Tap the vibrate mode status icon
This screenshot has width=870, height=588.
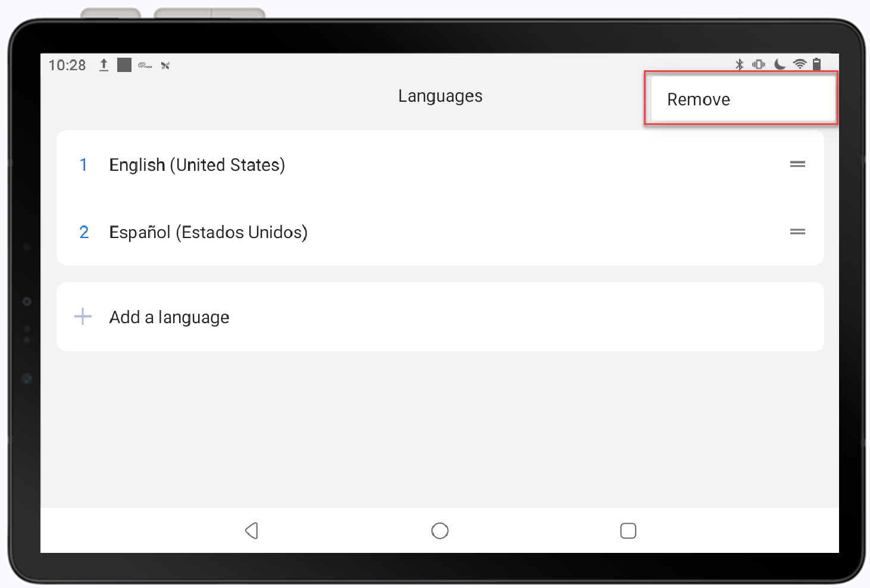point(759,64)
